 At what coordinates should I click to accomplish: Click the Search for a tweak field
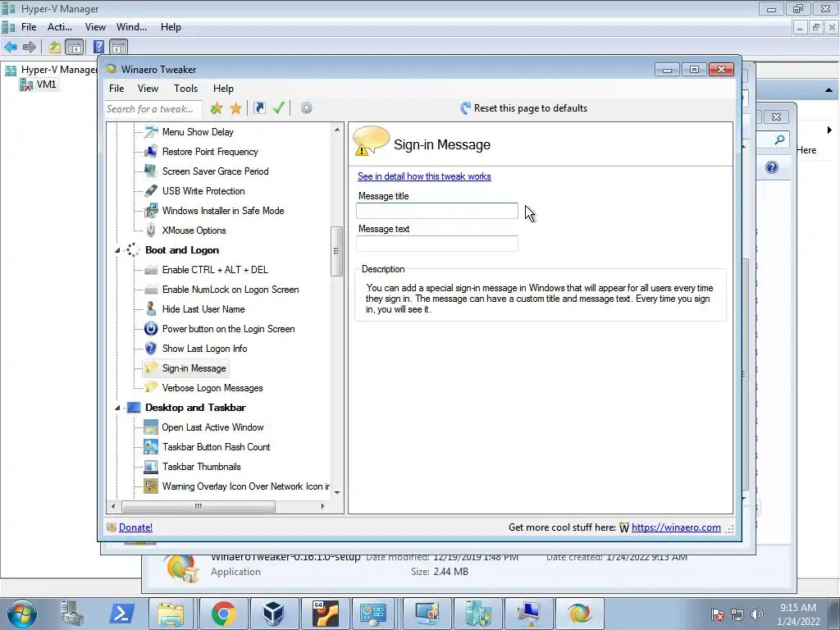(x=153, y=109)
